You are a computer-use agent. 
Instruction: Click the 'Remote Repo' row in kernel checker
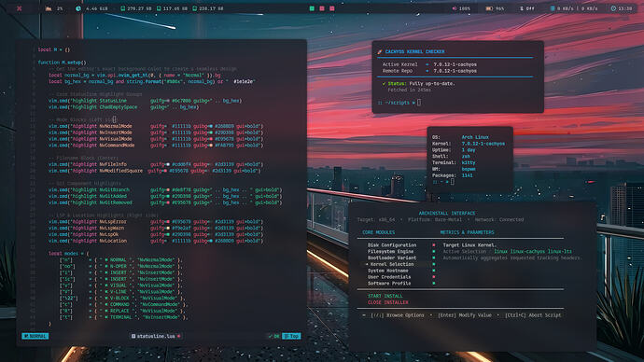(x=429, y=71)
